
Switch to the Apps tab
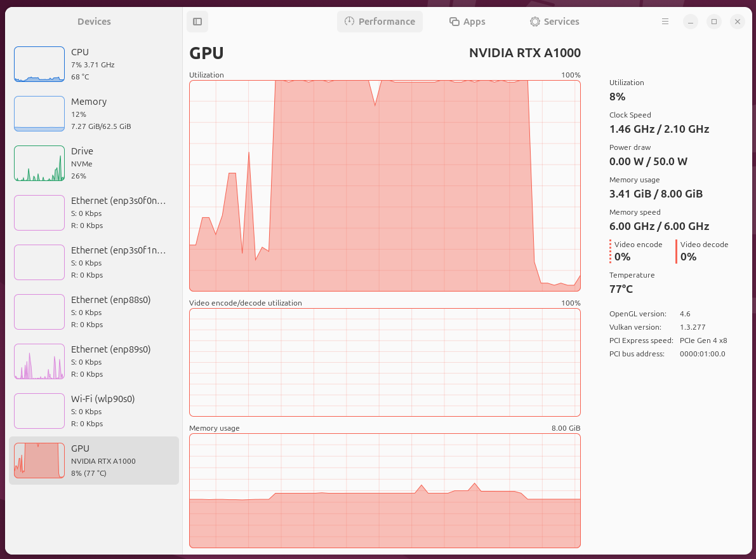point(467,21)
